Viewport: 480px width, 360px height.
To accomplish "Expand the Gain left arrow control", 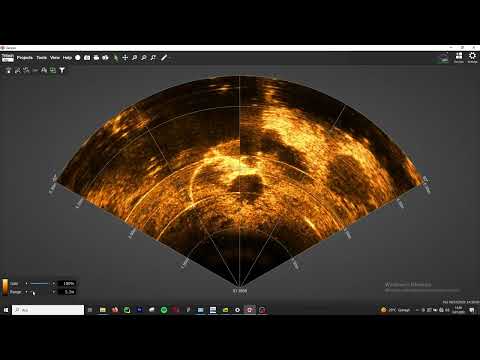I will (x=26, y=284).
